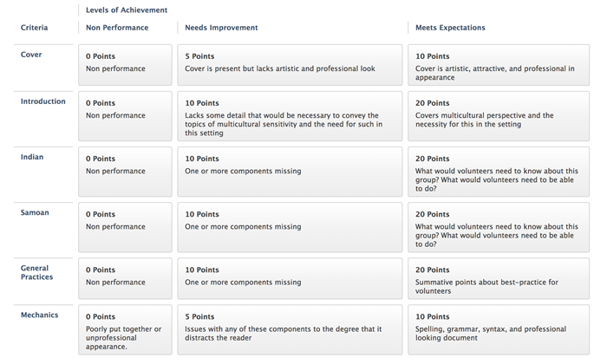Click the Needs Improvement column header

point(221,28)
